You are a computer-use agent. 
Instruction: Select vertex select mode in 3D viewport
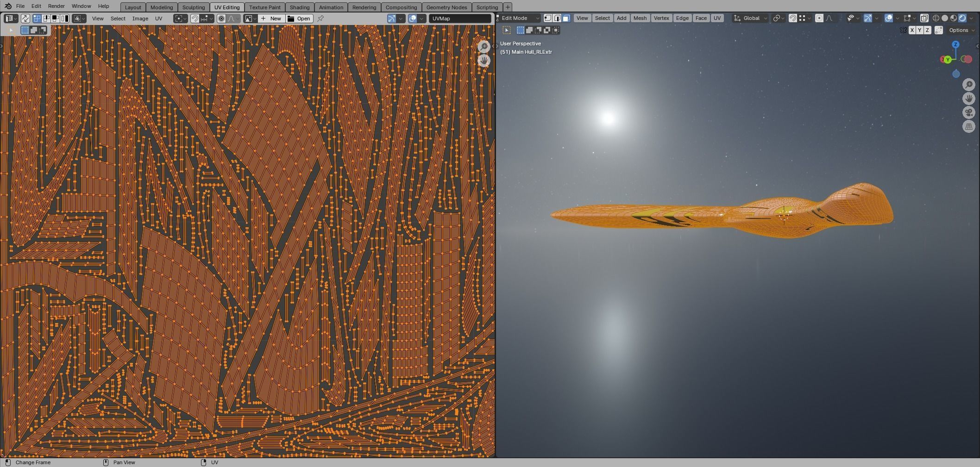[548, 18]
